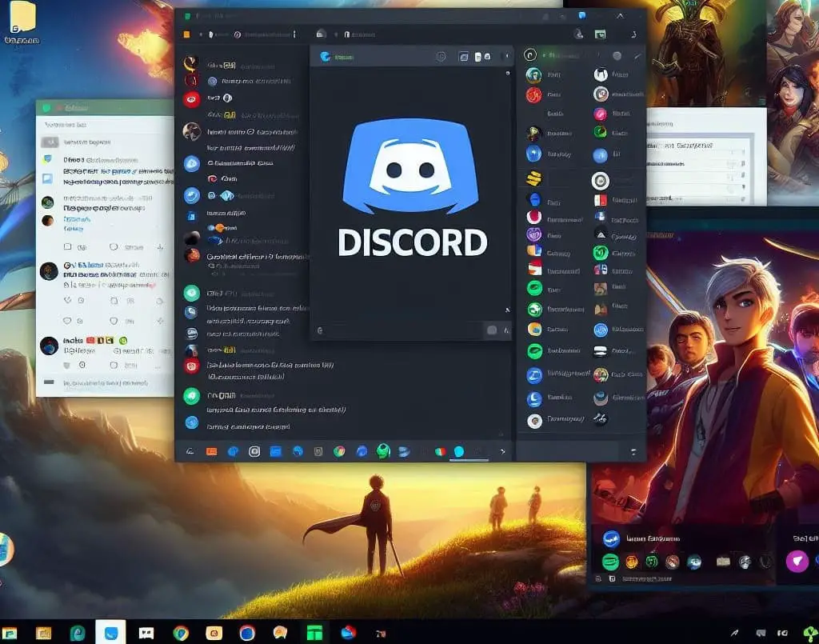The image size is (819, 644).
Task: Open Chrome from the Windows taskbar
Action: click(x=181, y=630)
